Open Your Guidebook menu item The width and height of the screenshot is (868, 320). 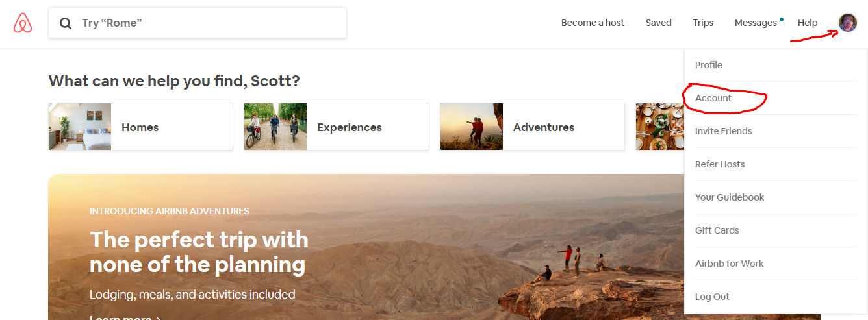click(730, 197)
